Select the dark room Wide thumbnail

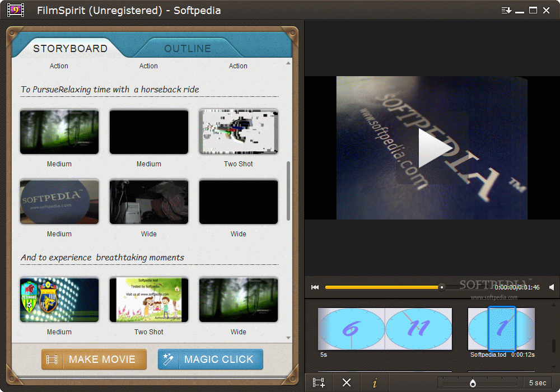(149, 202)
